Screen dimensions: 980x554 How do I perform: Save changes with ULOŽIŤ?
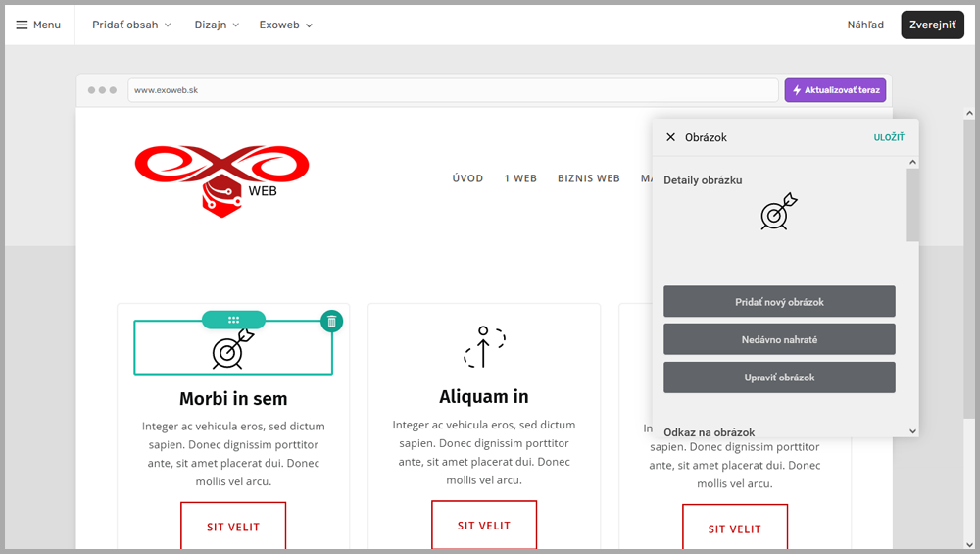click(x=889, y=137)
